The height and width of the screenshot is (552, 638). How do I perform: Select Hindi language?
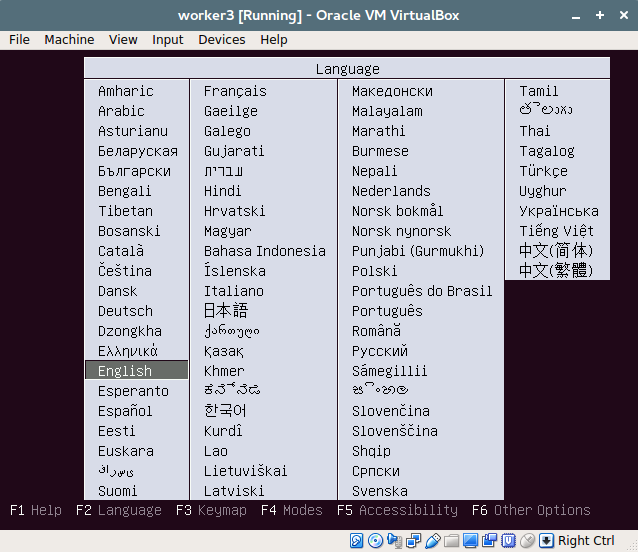pos(223,191)
